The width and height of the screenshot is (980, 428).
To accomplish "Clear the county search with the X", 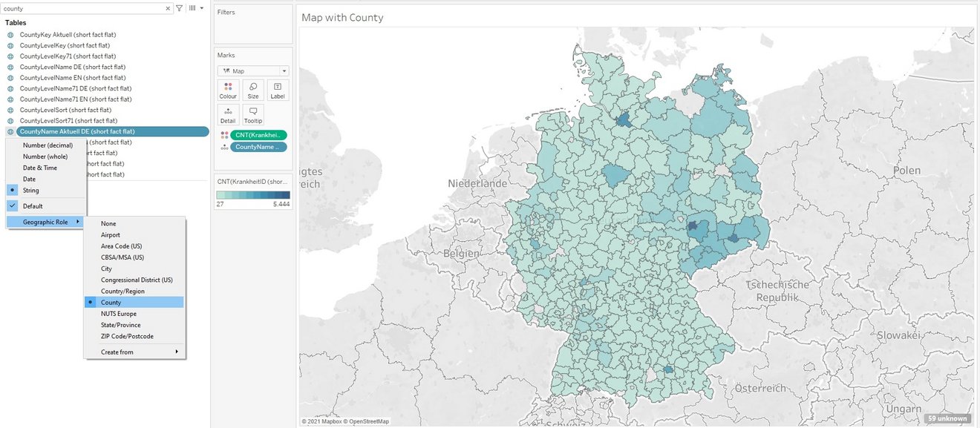I will 168,8.
